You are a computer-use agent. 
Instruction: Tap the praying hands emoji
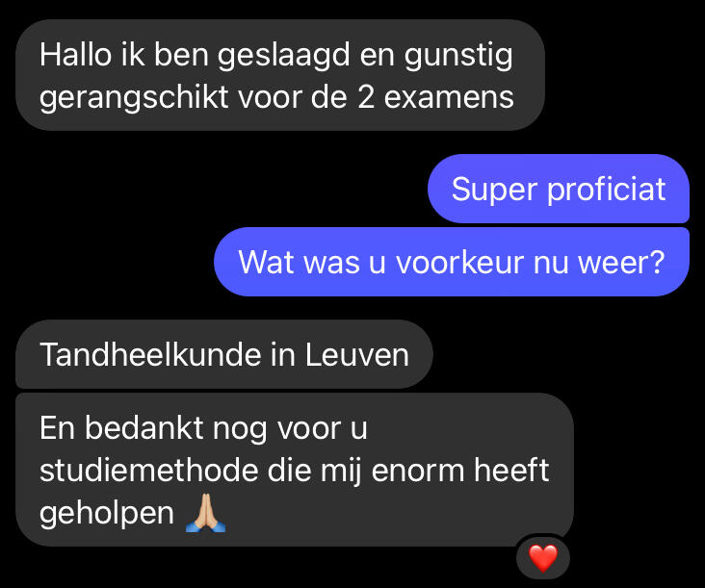coord(205,513)
